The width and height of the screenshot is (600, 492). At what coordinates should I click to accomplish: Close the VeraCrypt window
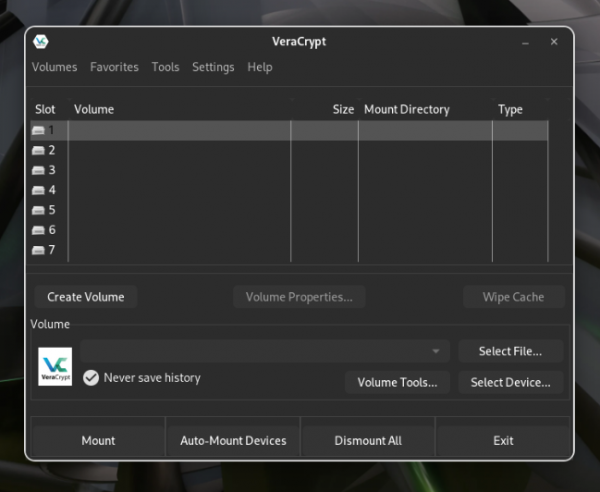[554, 42]
